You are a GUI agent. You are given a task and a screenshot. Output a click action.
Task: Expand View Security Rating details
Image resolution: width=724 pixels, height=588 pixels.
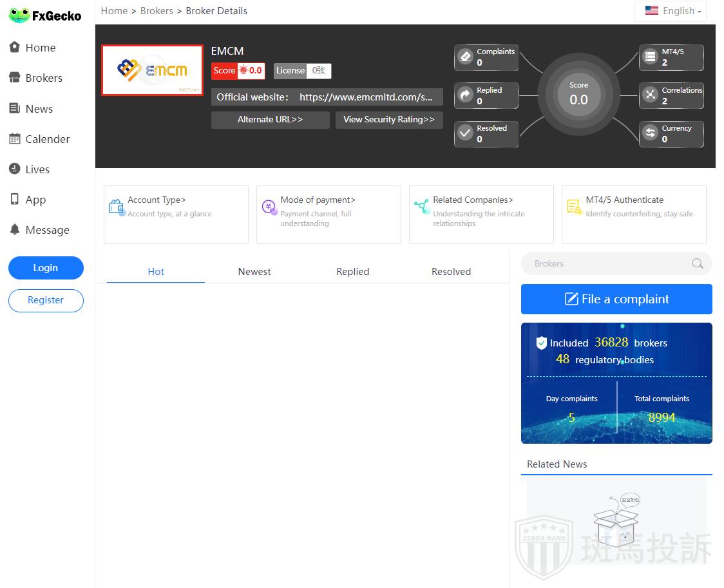[x=388, y=120]
